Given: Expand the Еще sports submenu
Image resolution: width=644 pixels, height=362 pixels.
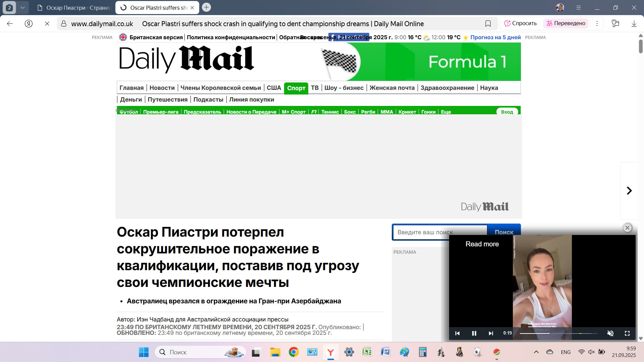Looking at the screenshot, I should coord(446,112).
